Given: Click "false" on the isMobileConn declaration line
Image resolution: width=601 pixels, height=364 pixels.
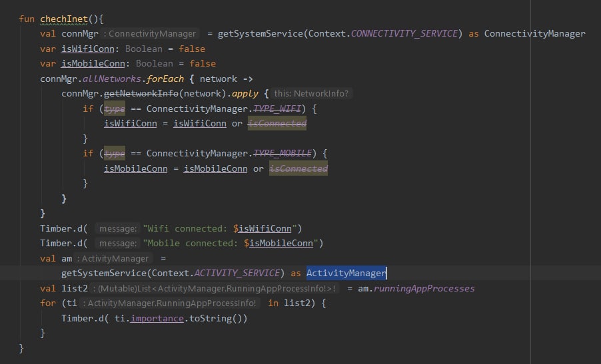Looking at the screenshot, I should [x=203, y=63].
